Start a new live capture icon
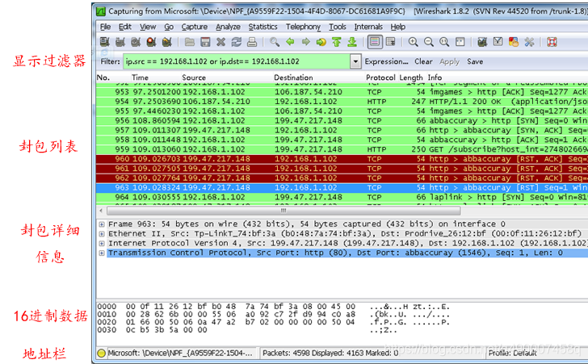 (136, 42)
